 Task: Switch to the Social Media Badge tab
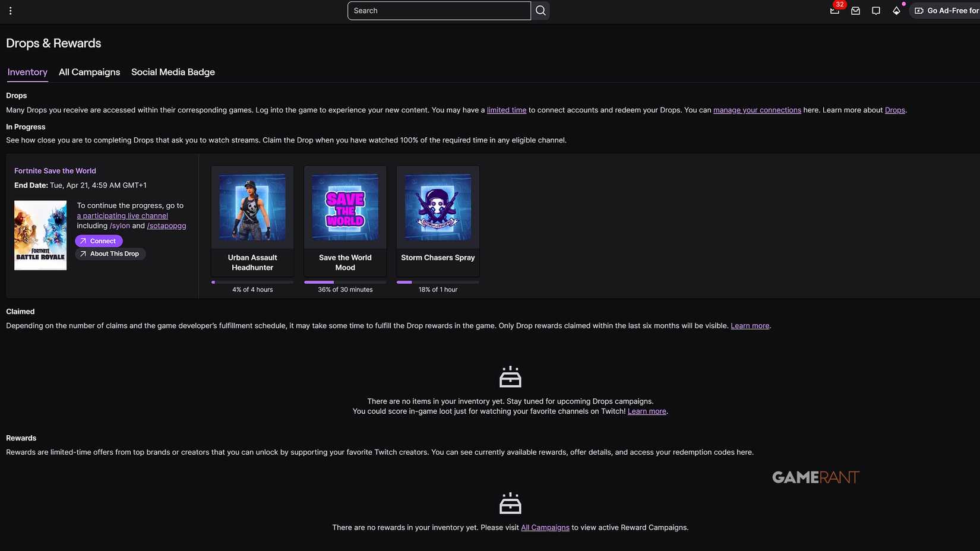click(172, 72)
